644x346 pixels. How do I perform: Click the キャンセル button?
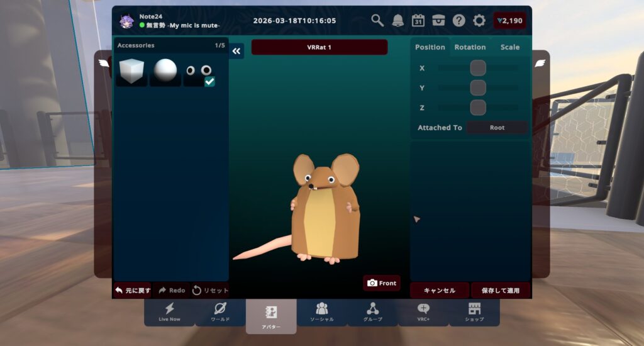pos(440,291)
